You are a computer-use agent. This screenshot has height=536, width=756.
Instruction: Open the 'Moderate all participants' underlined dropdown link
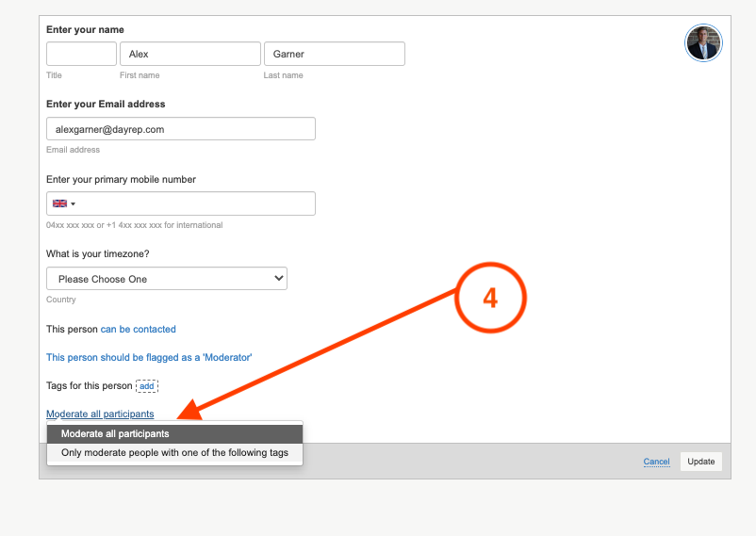100,414
